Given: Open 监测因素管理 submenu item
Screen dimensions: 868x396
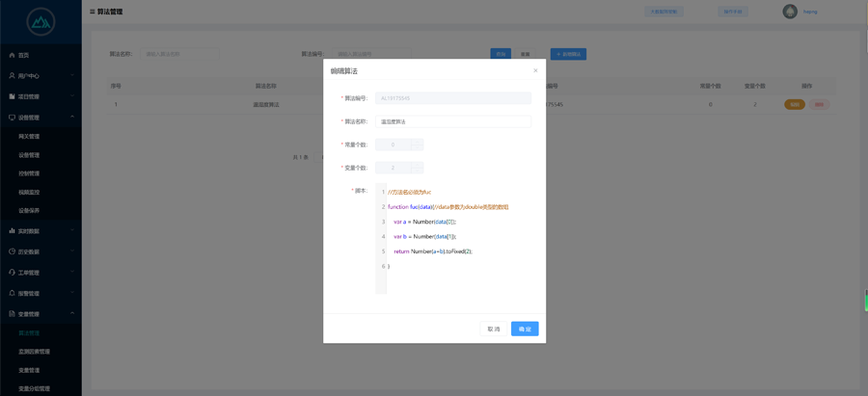Looking at the screenshot, I should click(x=34, y=352).
